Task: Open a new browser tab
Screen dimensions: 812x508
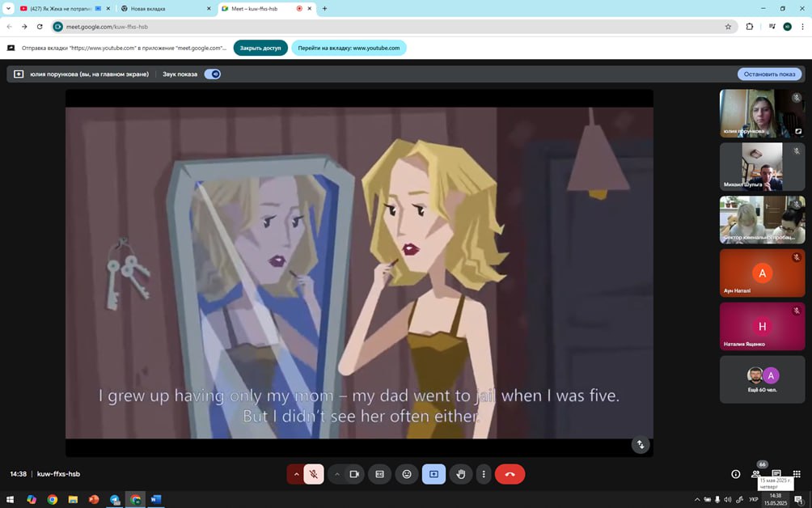Action: pos(324,8)
